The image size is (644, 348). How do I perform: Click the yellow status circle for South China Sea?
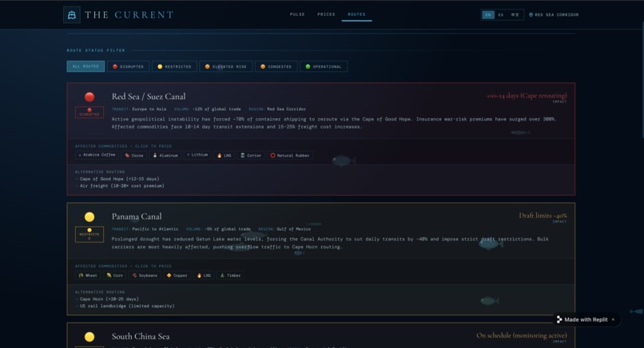pos(89,337)
